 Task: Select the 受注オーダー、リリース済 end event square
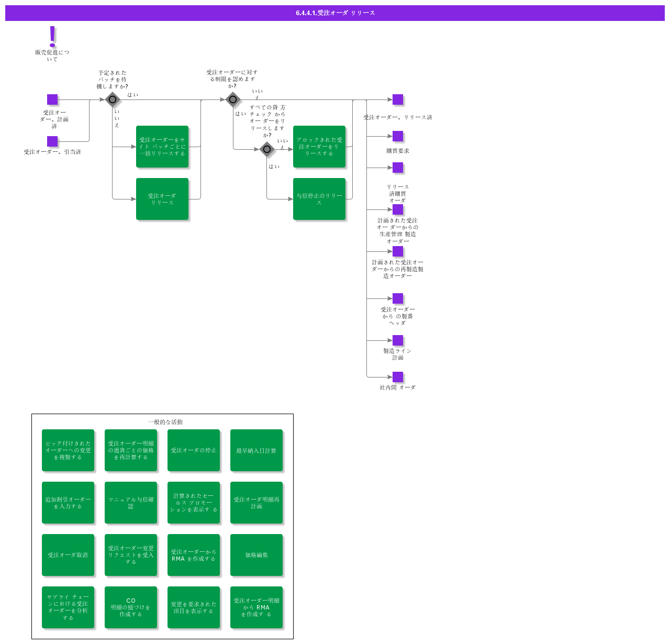tap(398, 99)
